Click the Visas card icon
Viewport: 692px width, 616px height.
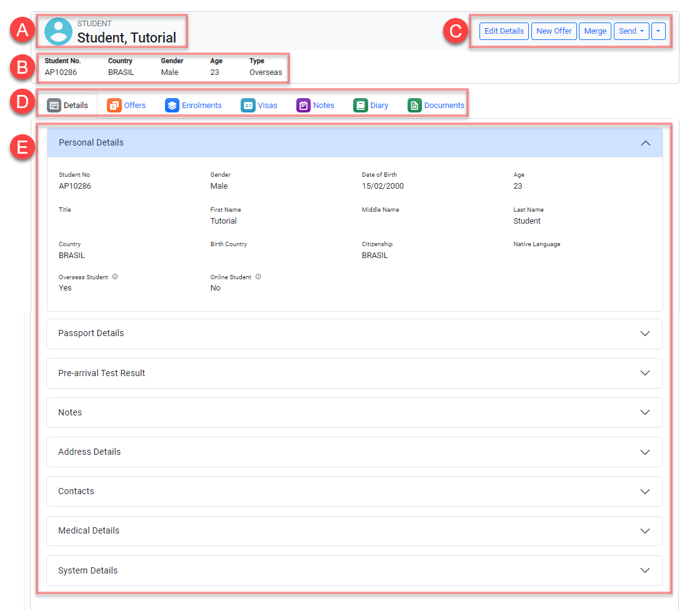pos(248,106)
